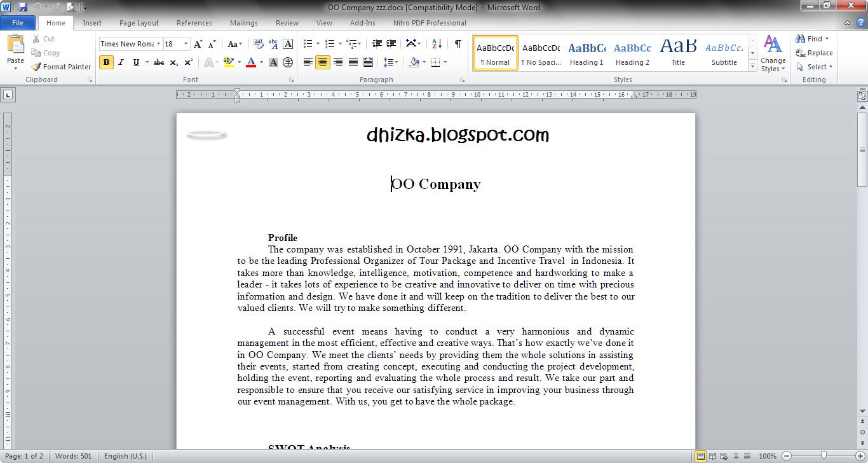Click the zoom slider handle
868x463 pixels.
point(824,456)
